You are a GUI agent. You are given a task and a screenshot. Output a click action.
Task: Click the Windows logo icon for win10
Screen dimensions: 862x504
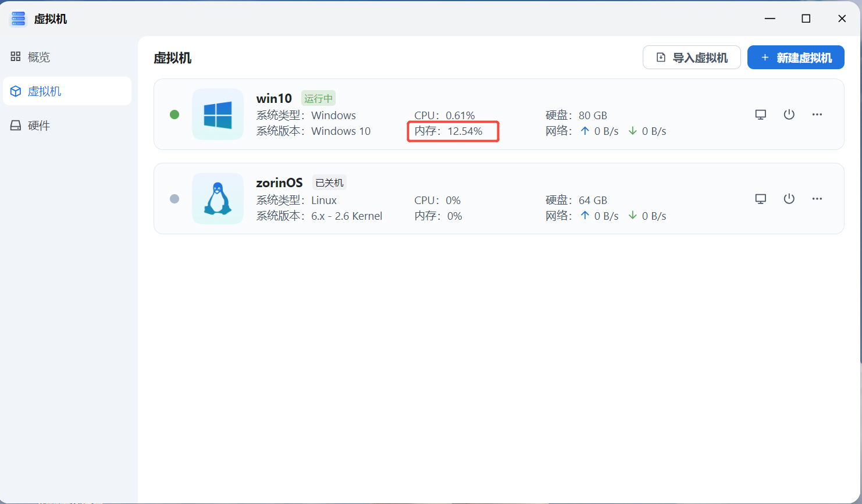tap(218, 114)
